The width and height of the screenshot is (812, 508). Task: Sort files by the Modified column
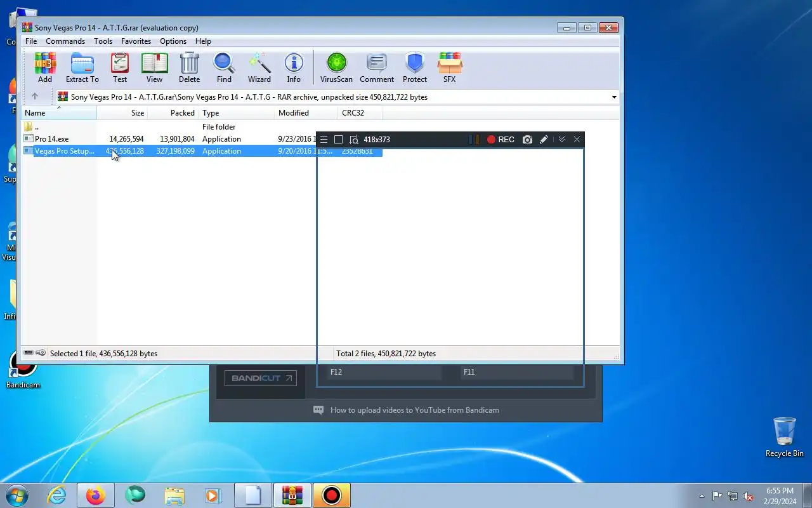[306, 113]
